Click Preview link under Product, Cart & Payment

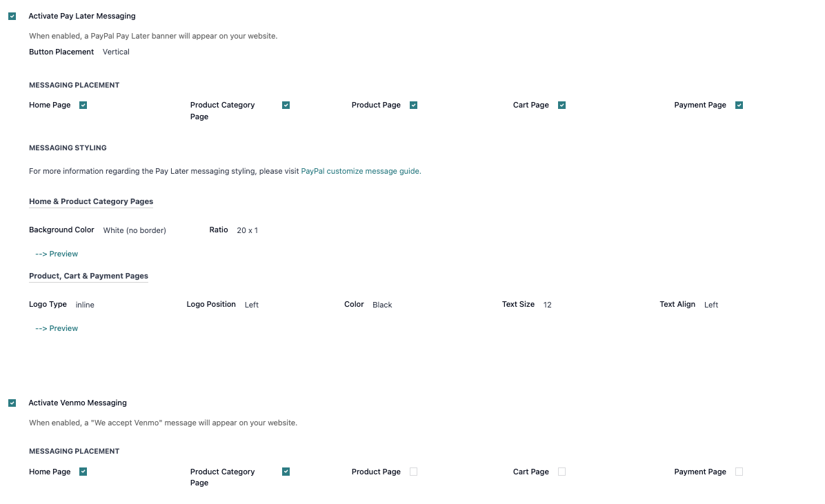click(57, 328)
